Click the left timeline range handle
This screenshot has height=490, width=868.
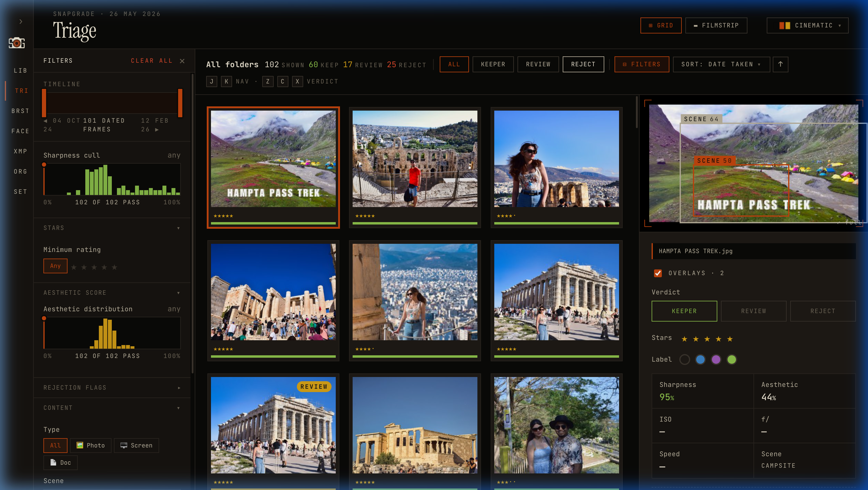click(x=44, y=103)
